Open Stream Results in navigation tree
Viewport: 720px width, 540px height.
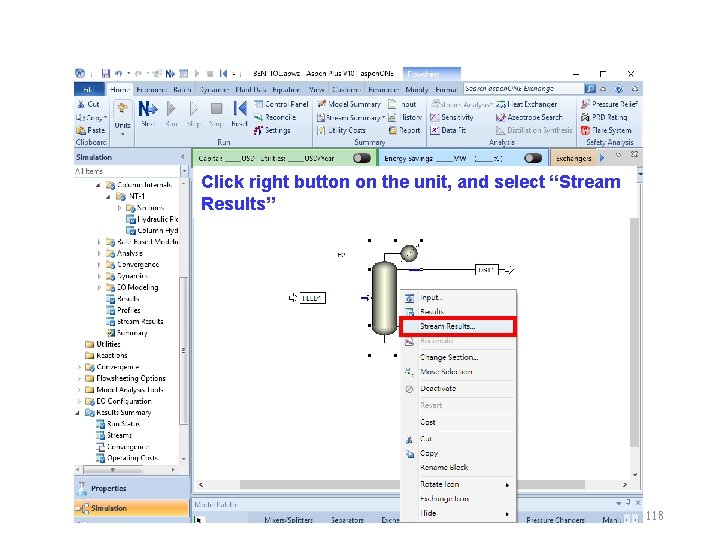[x=135, y=321]
